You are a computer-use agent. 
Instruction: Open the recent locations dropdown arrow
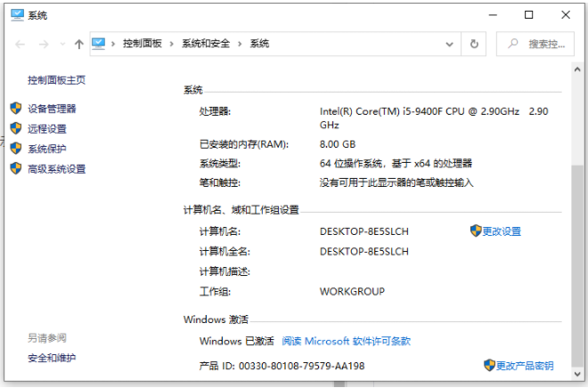tap(61, 44)
